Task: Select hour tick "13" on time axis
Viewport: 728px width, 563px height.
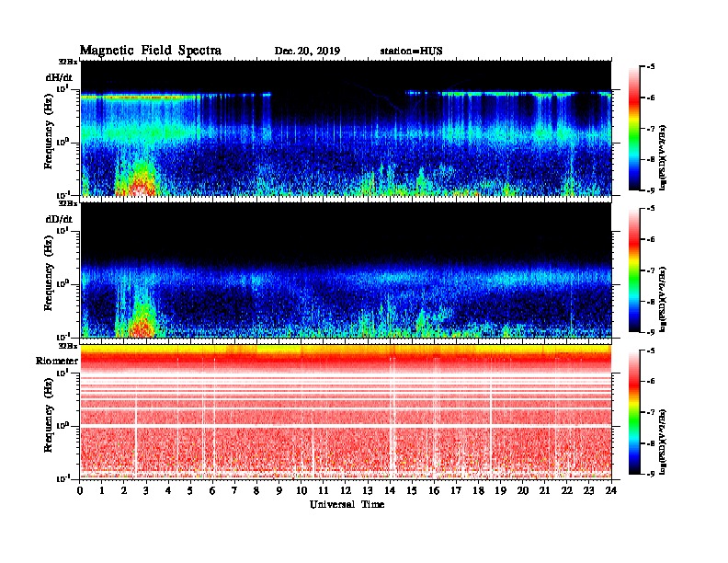Action: click(x=368, y=490)
